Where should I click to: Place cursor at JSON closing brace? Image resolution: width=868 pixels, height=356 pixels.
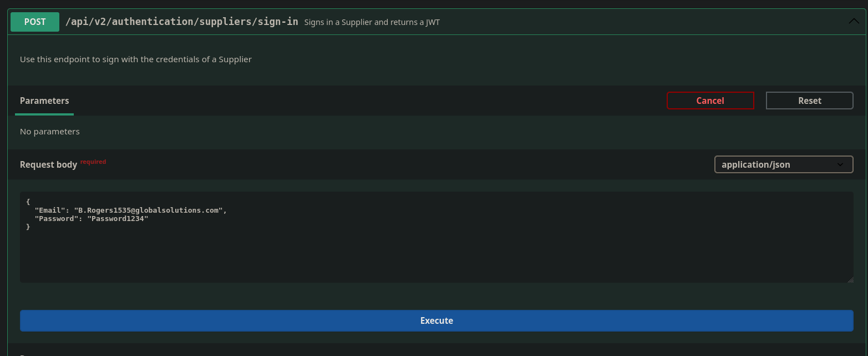28,227
